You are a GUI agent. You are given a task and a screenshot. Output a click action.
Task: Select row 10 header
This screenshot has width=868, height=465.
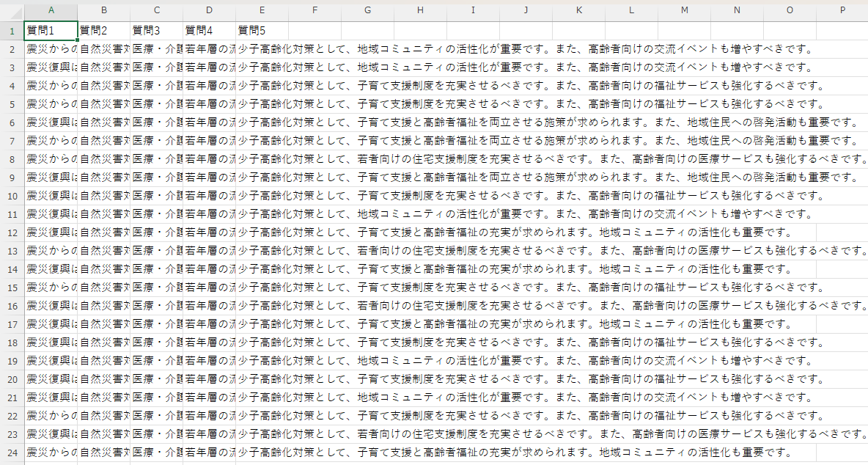pyautogui.click(x=12, y=195)
